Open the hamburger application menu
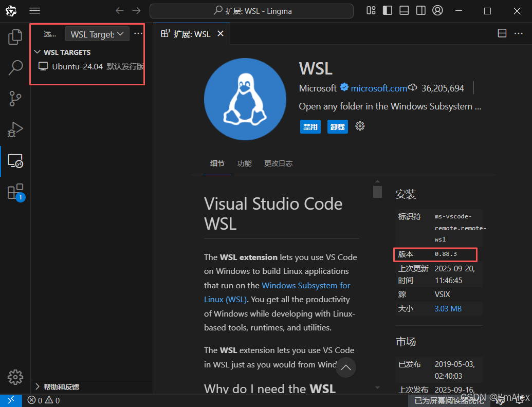The height and width of the screenshot is (407, 532). click(x=34, y=11)
